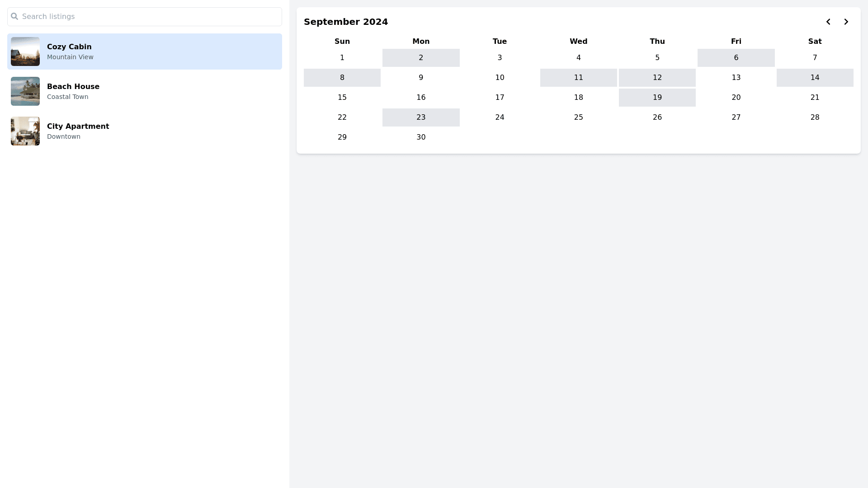Select the Cozy Cabin listing
Screen dimensions: 868x488
coord(145,52)
